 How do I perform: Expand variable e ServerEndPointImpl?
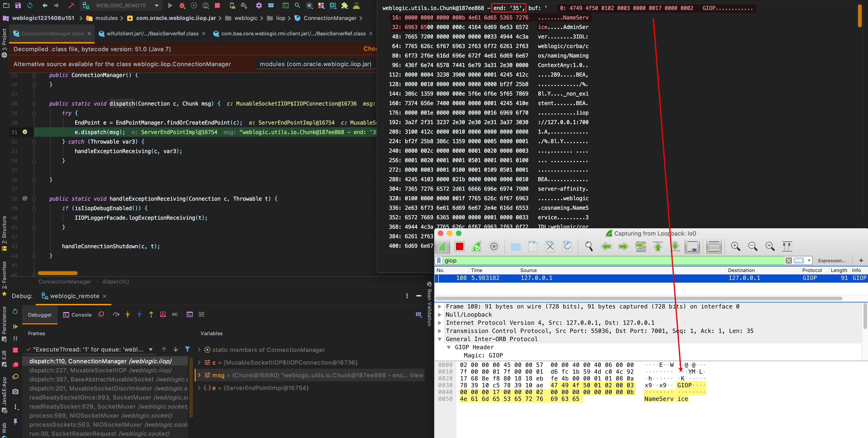point(199,388)
